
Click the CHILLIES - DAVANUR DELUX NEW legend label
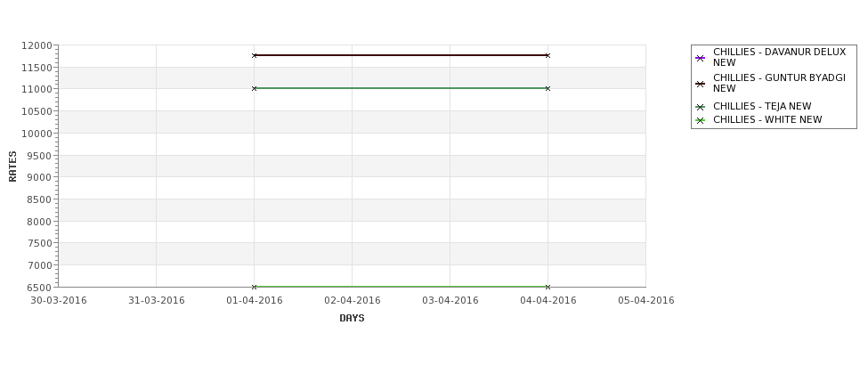tap(780, 57)
